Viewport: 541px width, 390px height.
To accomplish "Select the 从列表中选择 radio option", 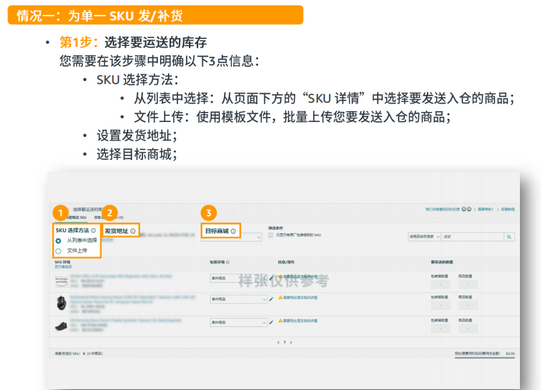I will point(58,241).
